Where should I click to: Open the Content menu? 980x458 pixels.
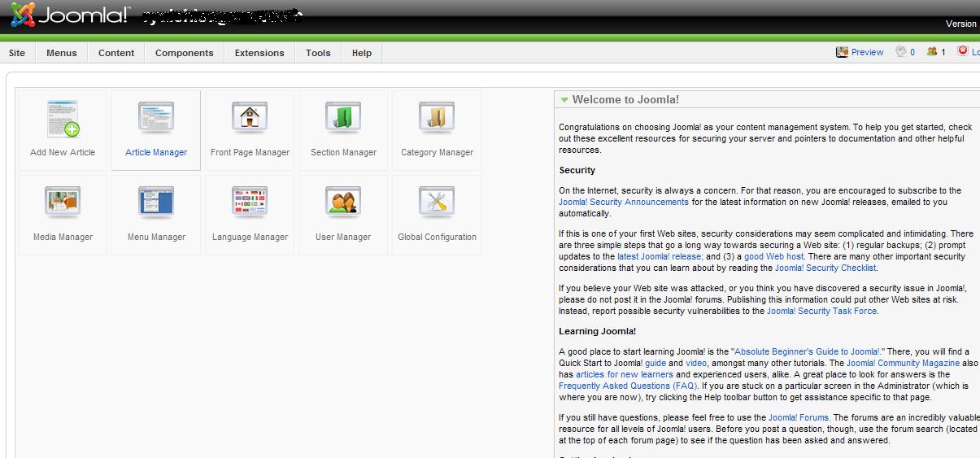(x=116, y=53)
